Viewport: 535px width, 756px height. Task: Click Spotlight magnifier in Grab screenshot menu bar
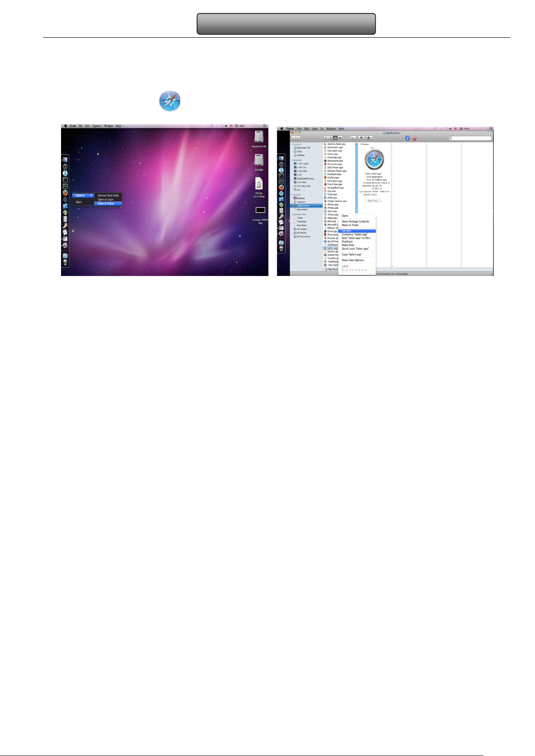[265, 126]
